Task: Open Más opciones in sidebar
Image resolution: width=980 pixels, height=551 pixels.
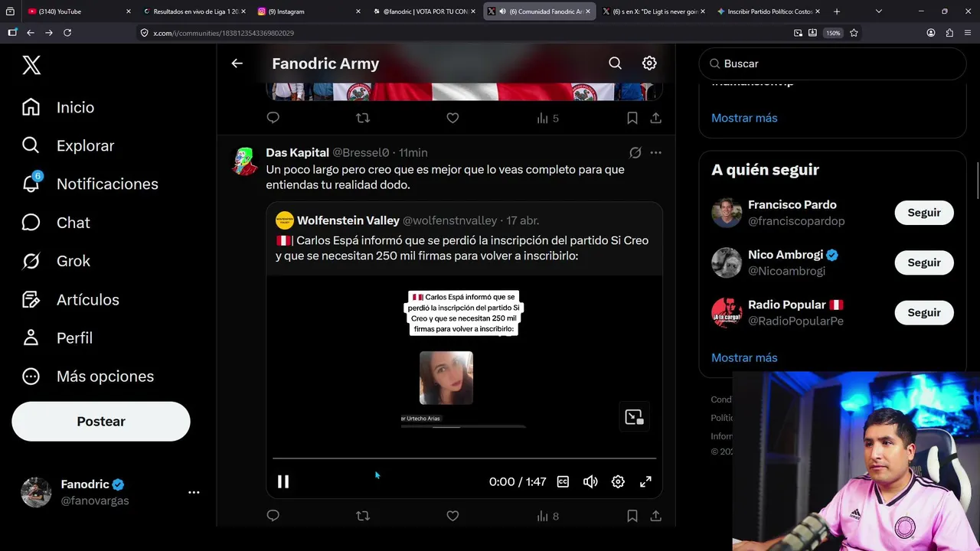Action: tap(87, 376)
